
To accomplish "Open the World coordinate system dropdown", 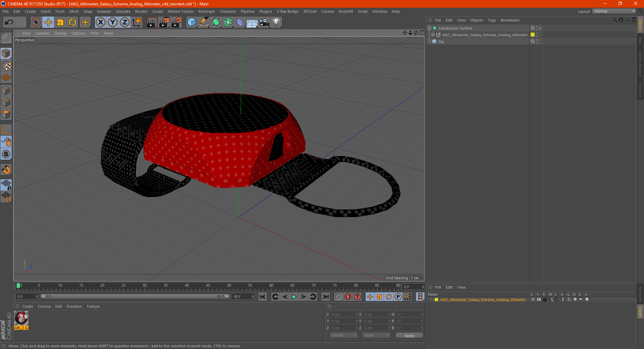I will 344,336.
